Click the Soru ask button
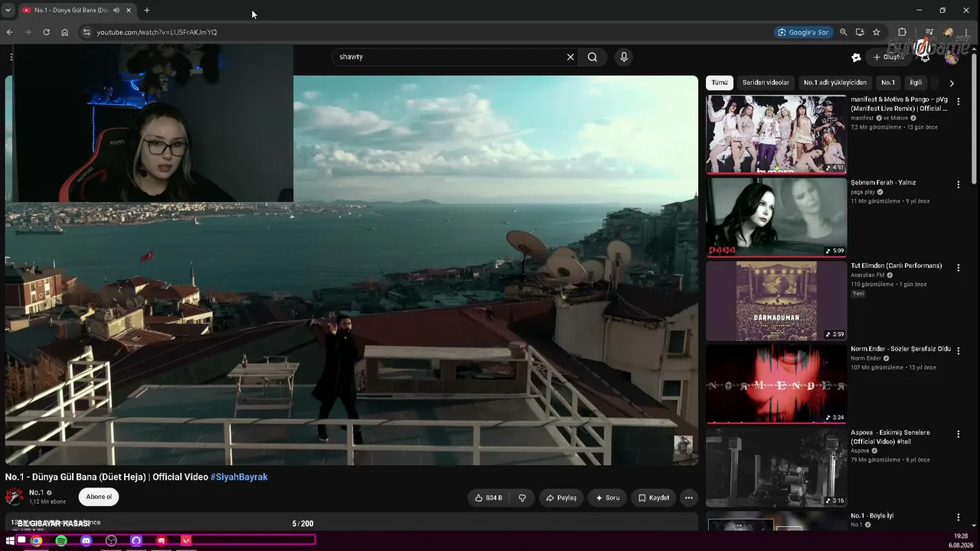The image size is (980, 551). click(607, 497)
